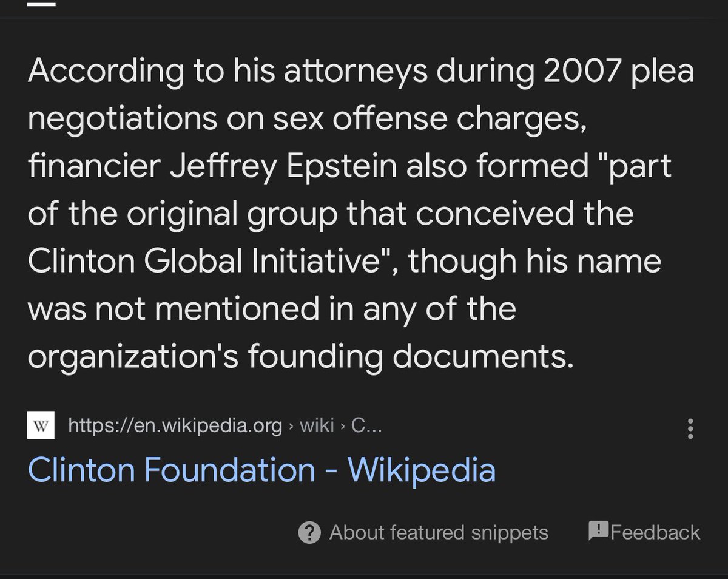Click the word "financier" in the snippet

coord(87,167)
